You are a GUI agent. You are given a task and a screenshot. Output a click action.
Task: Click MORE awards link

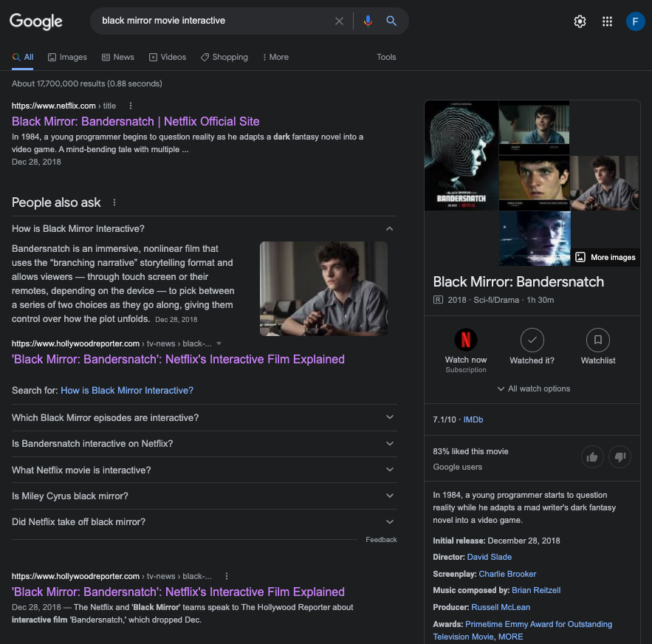pyautogui.click(x=511, y=637)
